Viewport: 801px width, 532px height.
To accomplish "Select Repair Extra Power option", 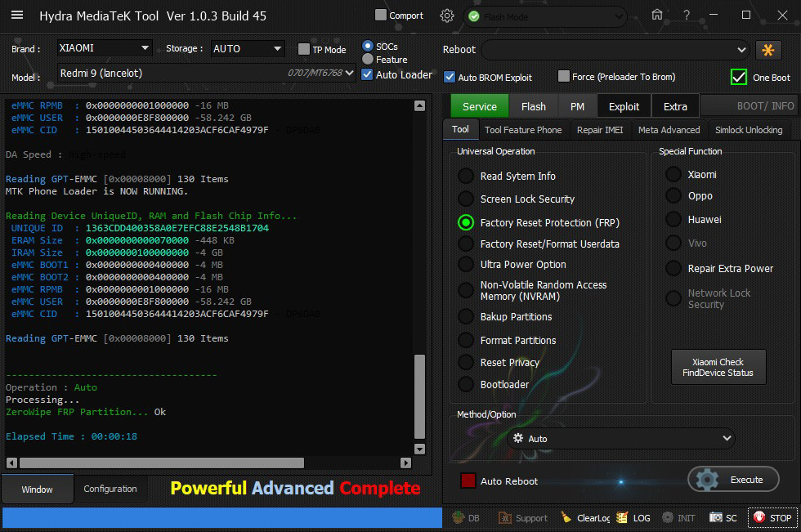I will tap(673, 268).
